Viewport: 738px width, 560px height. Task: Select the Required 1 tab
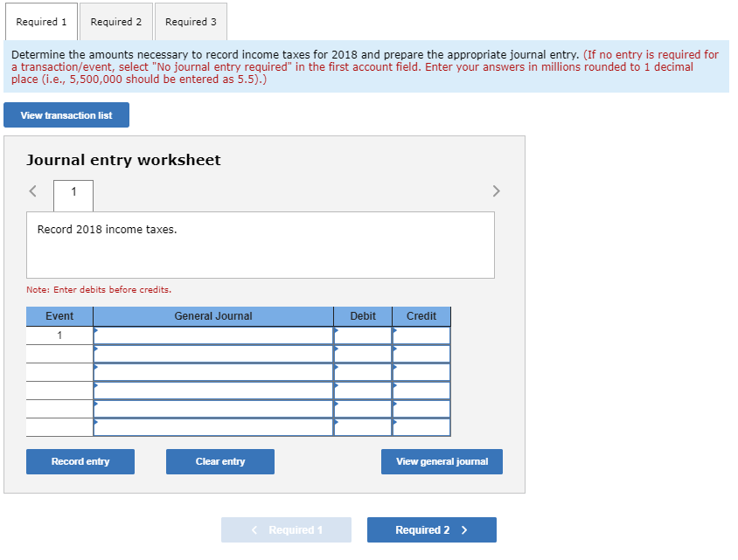pyautogui.click(x=41, y=23)
